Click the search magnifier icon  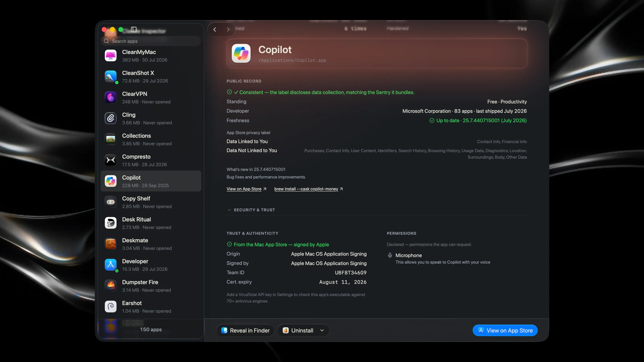106,41
